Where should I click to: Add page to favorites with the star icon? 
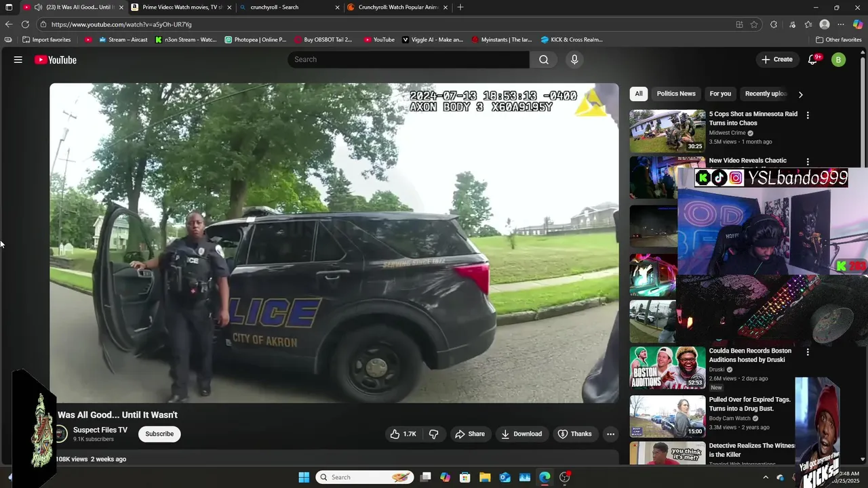[x=754, y=24]
